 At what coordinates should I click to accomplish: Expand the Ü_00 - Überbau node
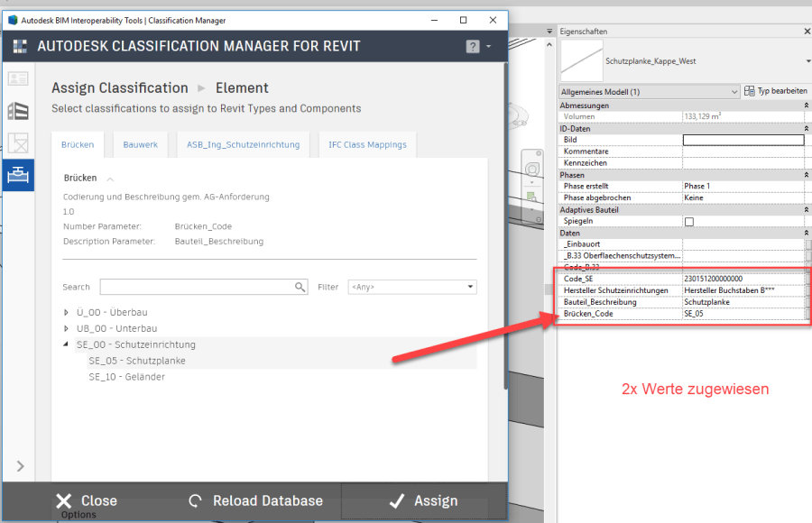[x=66, y=312]
